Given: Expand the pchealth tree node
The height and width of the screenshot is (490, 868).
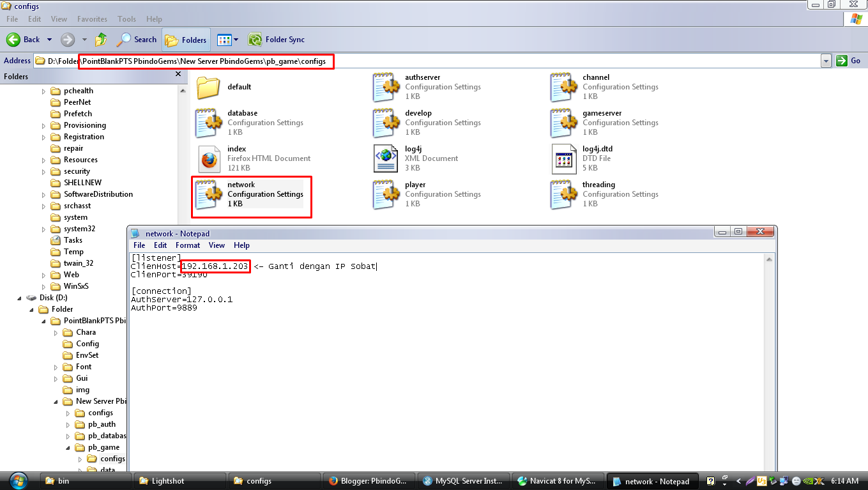Looking at the screenshot, I should [44, 91].
